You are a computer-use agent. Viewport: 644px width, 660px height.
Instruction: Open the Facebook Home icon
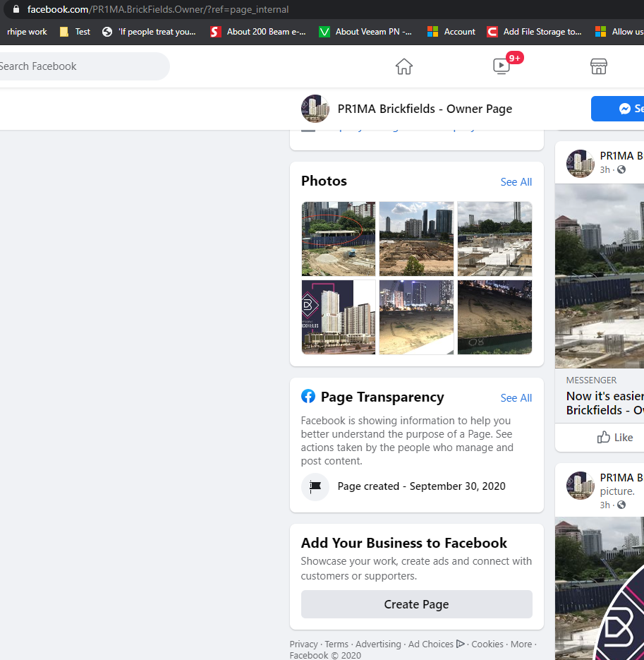coord(403,66)
